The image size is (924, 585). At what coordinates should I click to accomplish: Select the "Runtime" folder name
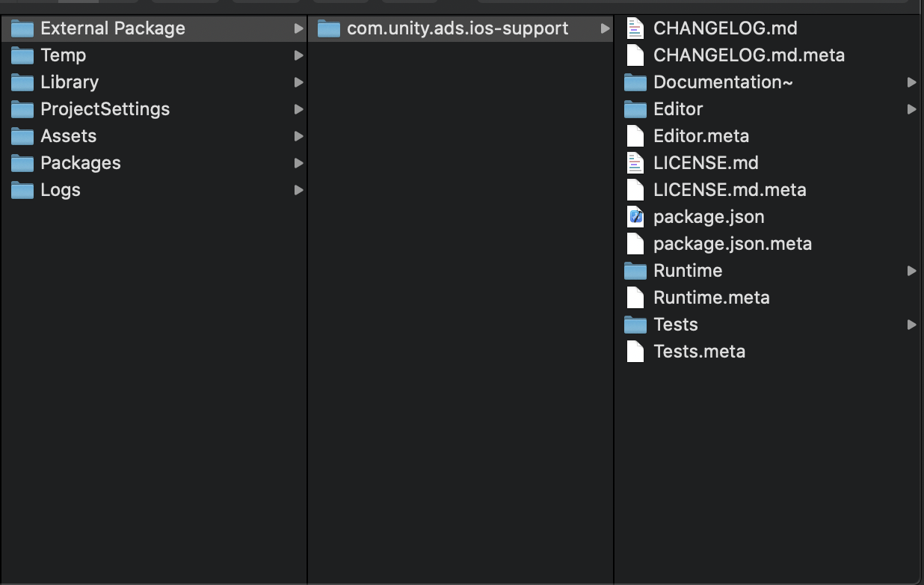[688, 271]
